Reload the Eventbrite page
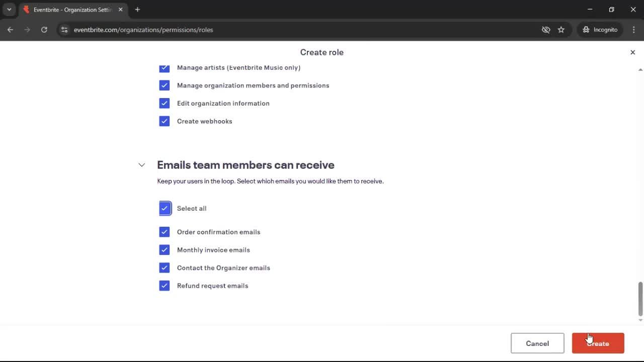Viewport: 644px width, 362px height. pos(44,30)
